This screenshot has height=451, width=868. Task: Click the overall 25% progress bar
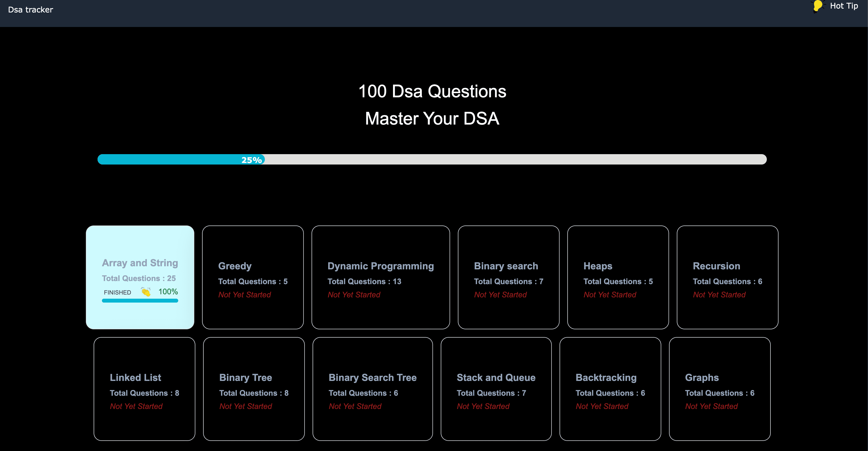pos(432,159)
